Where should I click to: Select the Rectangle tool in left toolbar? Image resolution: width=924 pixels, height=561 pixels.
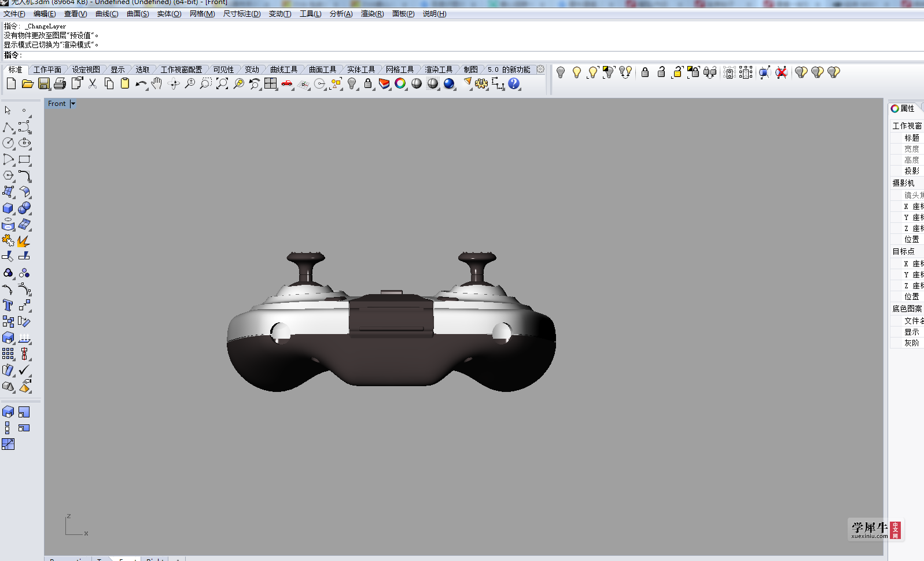[24, 159]
